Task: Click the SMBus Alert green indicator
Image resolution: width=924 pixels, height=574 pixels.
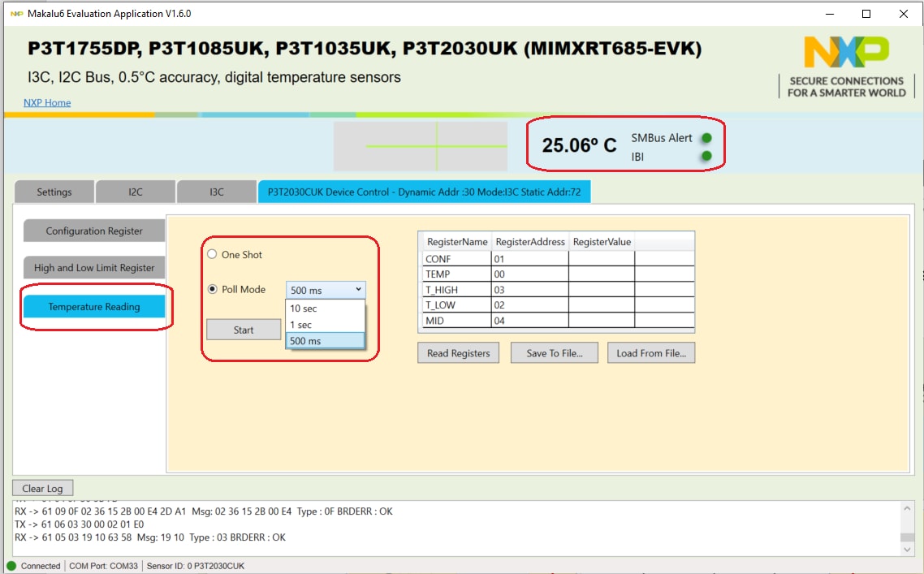Action: click(x=706, y=138)
